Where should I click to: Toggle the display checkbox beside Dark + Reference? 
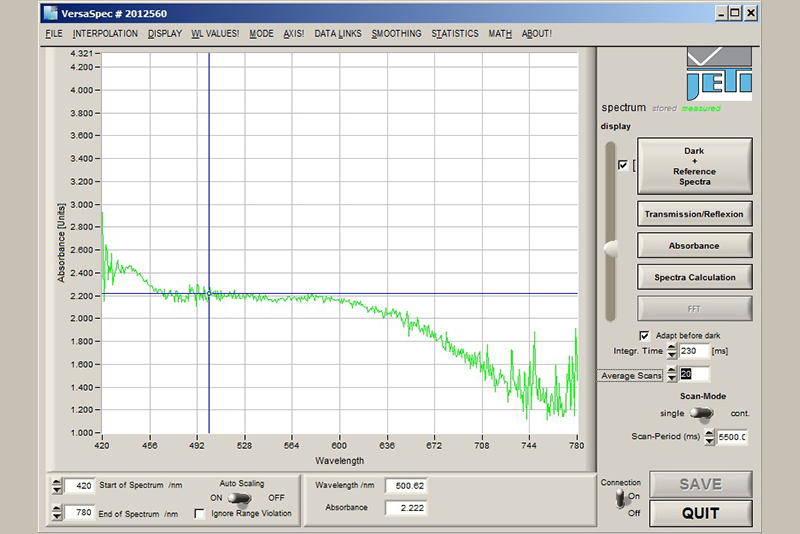pyautogui.click(x=622, y=165)
